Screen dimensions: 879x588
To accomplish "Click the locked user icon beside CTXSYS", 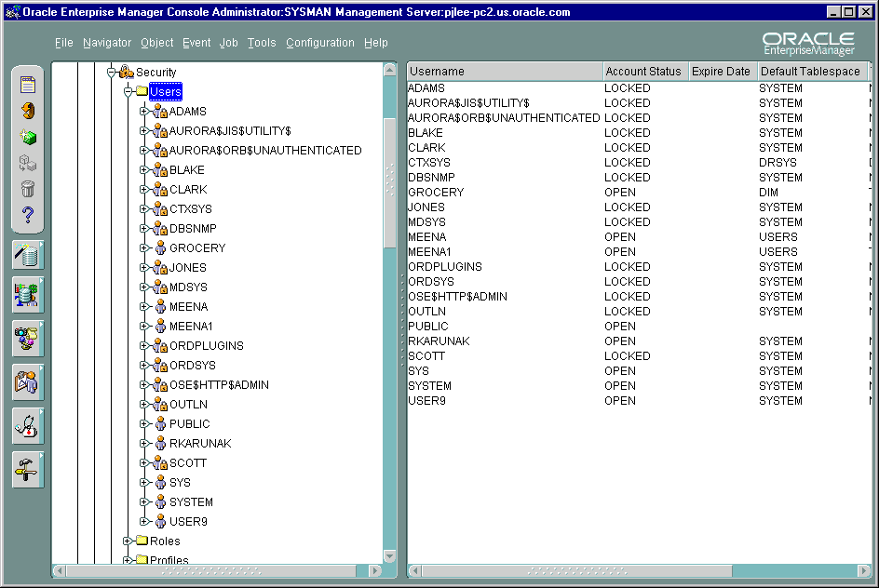I will pyautogui.click(x=160, y=209).
